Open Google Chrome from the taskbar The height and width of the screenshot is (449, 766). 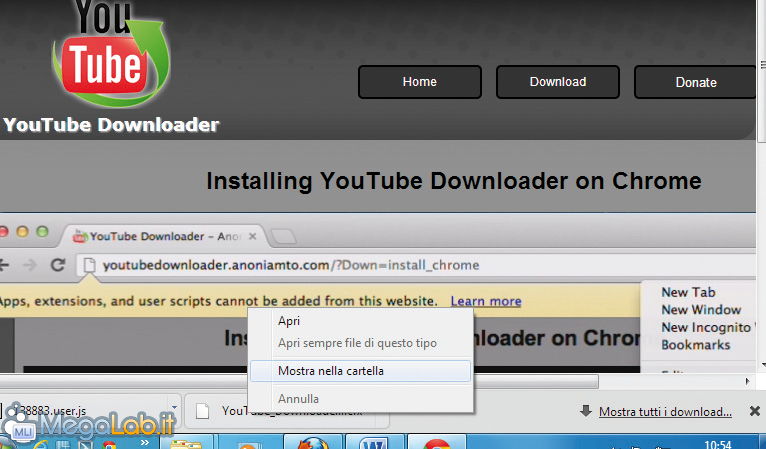[436, 441]
